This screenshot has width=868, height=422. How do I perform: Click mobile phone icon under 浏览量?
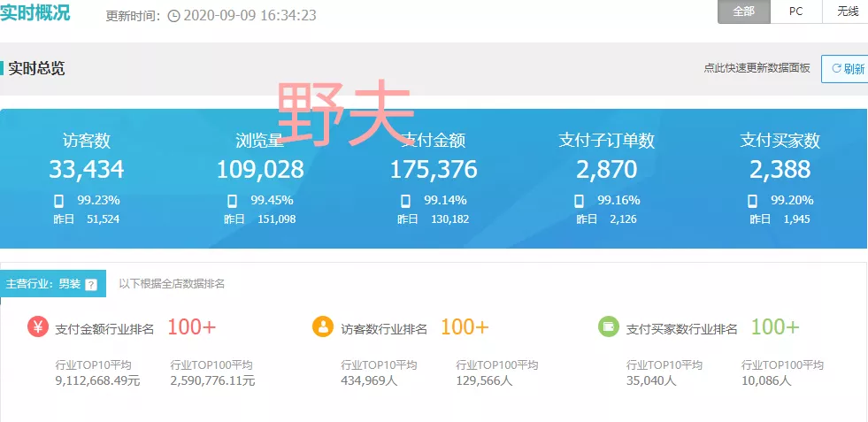[x=233, y=201]
